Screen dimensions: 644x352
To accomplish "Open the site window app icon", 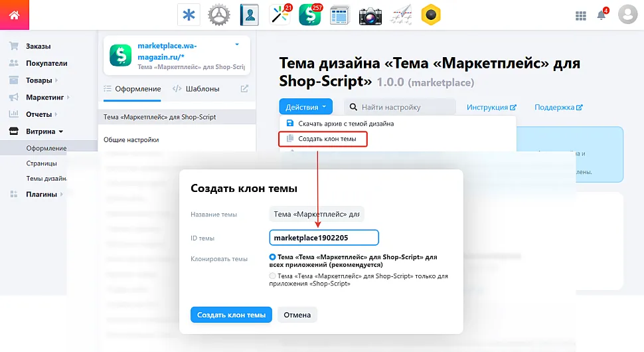I will tap(340, 15).
